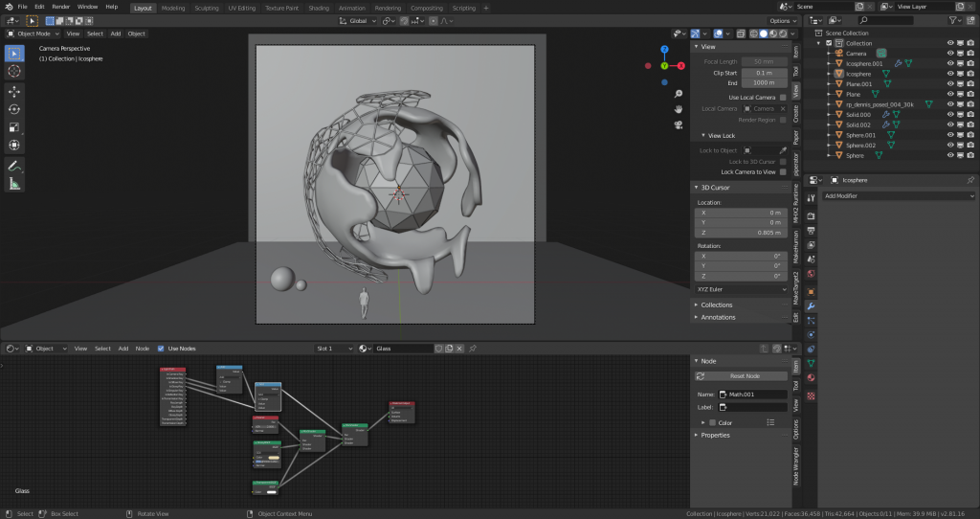This screenshot has width=980, height=519.
Task: Enable Lock Camera to View checkbox
Action: [x=783, y=172]
